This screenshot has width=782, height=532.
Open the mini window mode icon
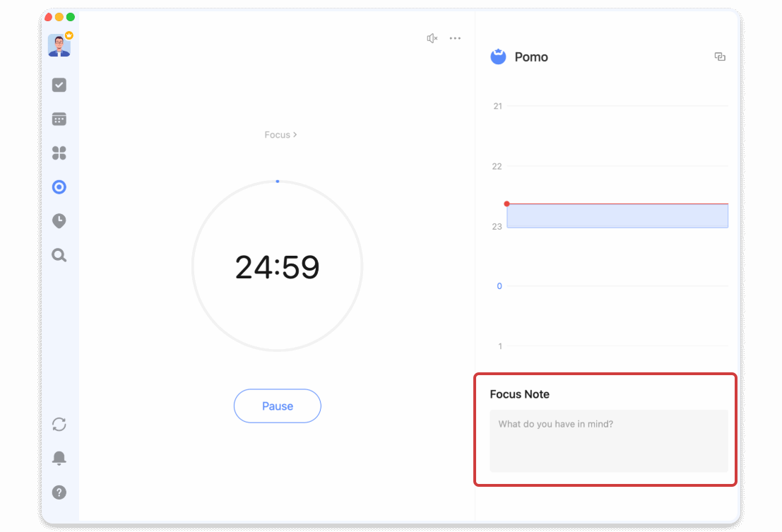tap(720, 57)
